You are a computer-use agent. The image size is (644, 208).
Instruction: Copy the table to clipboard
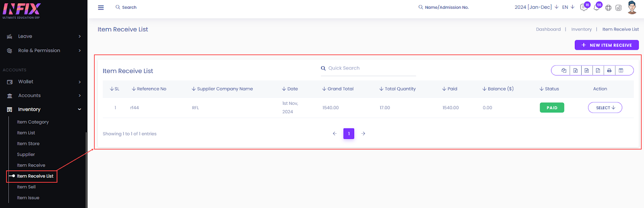pos(564,71)
